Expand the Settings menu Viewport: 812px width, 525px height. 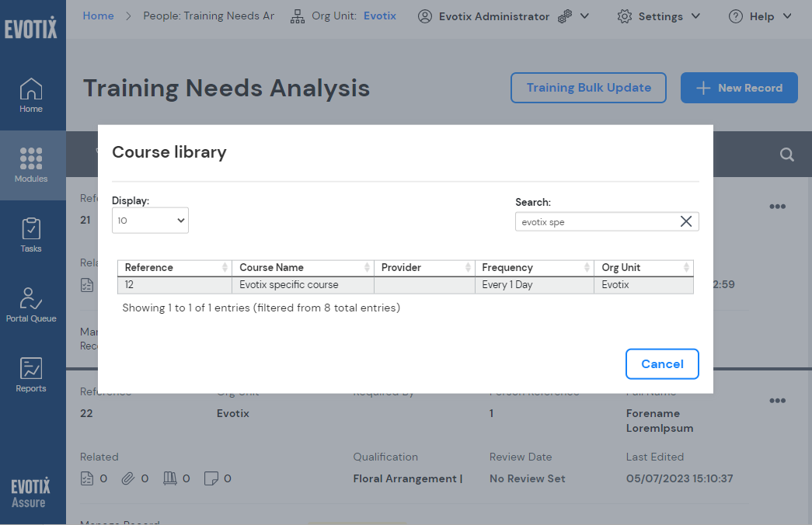click(659, 16)
